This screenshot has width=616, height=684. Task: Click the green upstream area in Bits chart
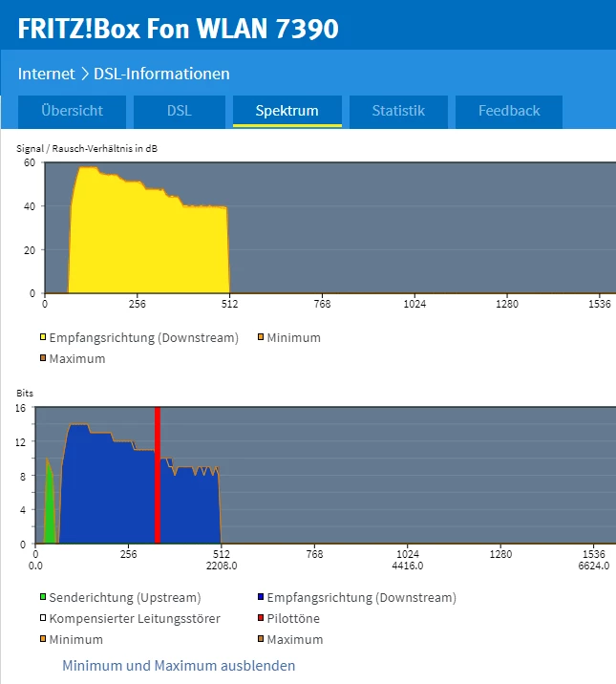[x=50, y=510]
